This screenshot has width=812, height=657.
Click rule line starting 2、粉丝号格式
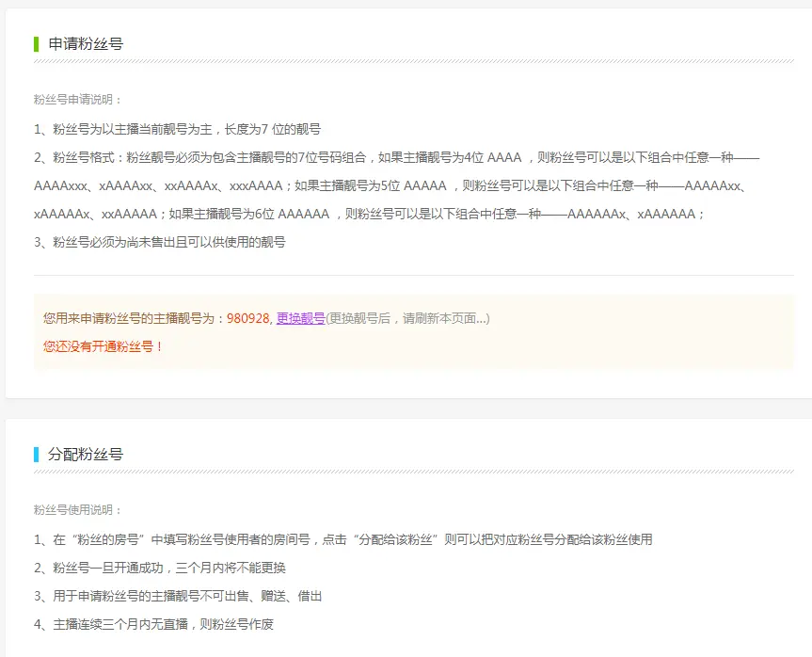click(x=397, y=157)
